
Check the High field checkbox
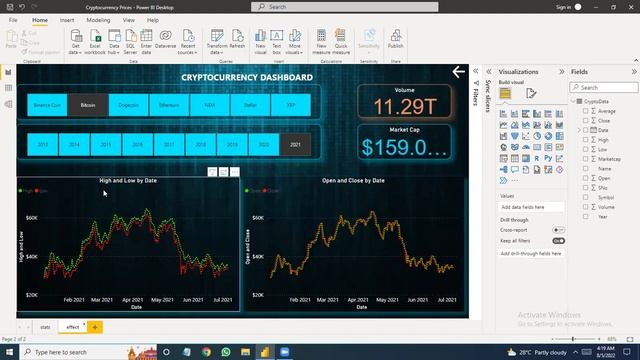[x=586, y=140]
